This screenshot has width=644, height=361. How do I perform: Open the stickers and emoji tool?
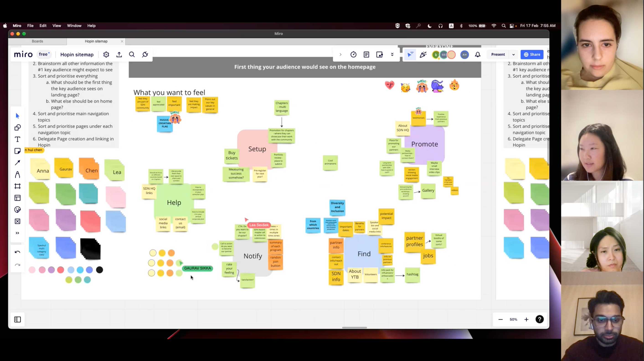[17, 210]
